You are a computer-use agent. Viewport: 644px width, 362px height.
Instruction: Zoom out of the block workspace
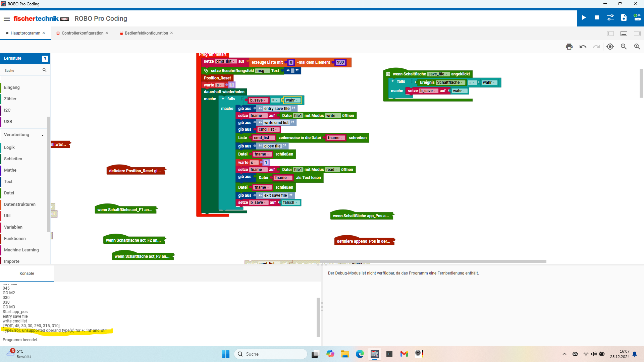pyautogui.click(x=624, y=47)
